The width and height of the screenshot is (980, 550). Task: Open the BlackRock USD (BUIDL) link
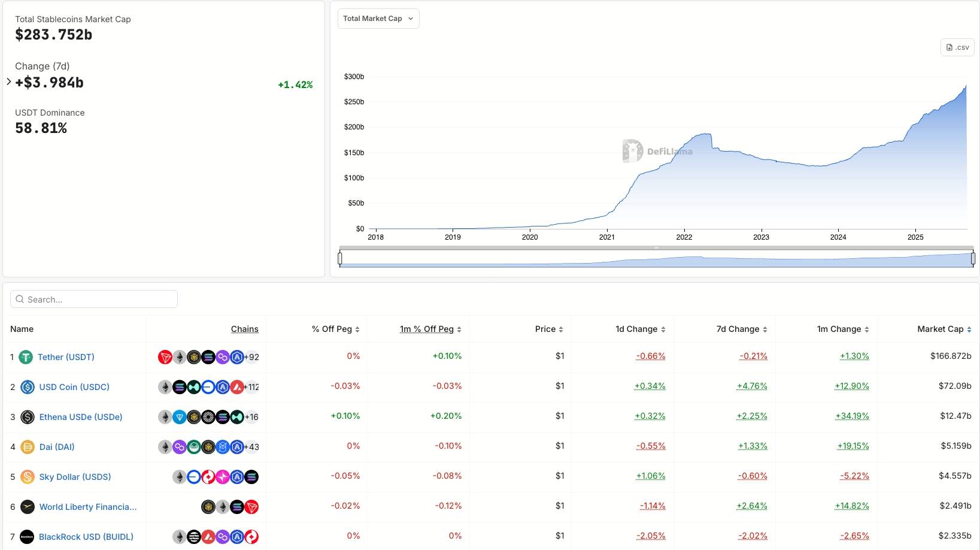[x=86, y=537]
